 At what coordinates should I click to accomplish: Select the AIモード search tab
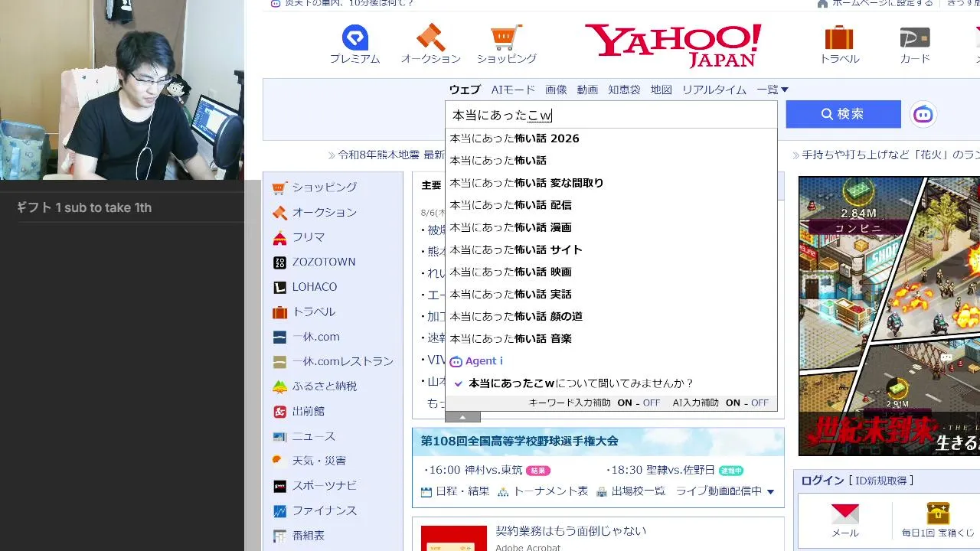pos(513,90)
